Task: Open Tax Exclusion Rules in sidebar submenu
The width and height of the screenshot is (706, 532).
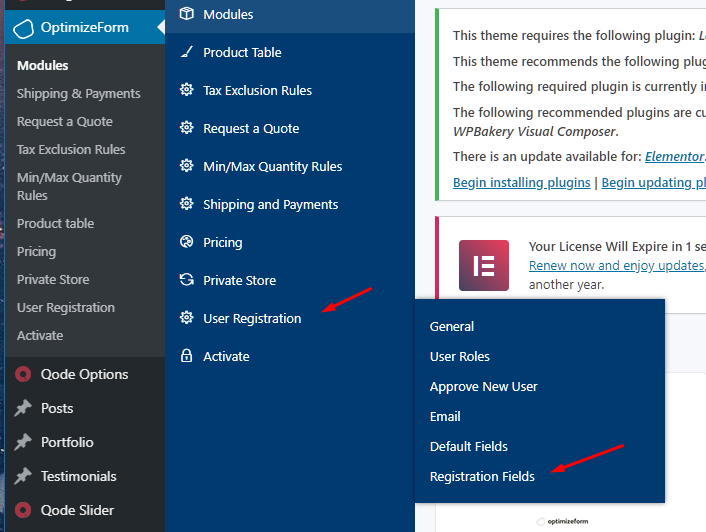Action: pyautogui.click(x=71, y=149)
